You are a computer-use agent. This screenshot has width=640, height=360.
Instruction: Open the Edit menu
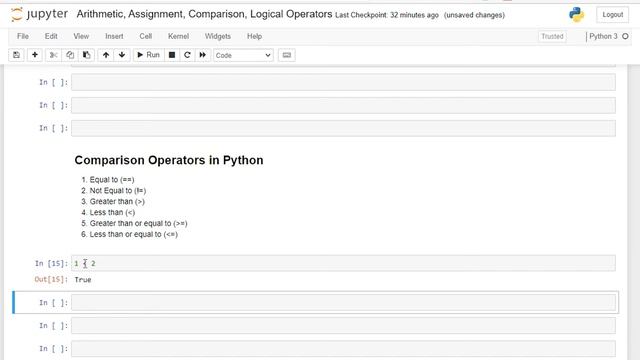point(51,36)
